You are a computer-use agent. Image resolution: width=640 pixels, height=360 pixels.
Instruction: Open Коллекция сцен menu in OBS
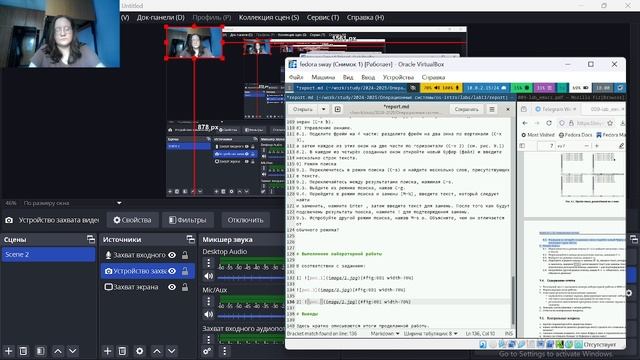click(269, 18)
